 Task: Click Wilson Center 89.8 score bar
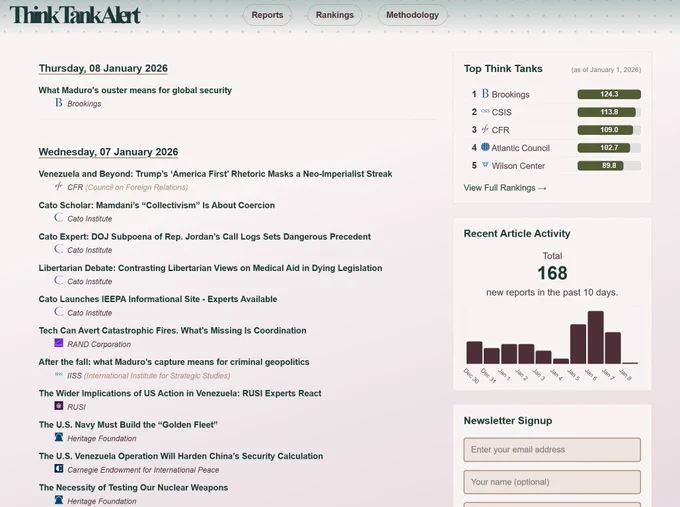point(609,165)
